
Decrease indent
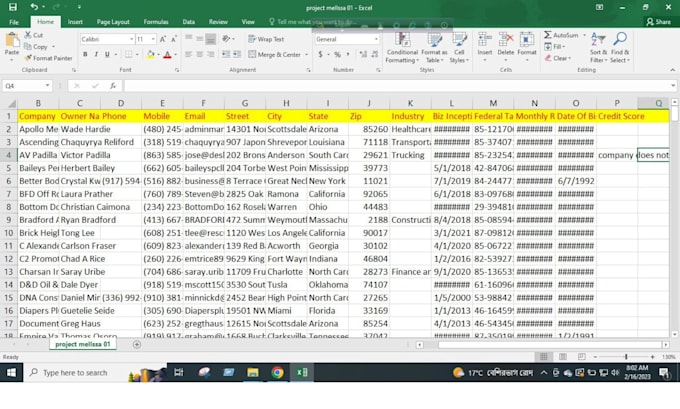226,55
